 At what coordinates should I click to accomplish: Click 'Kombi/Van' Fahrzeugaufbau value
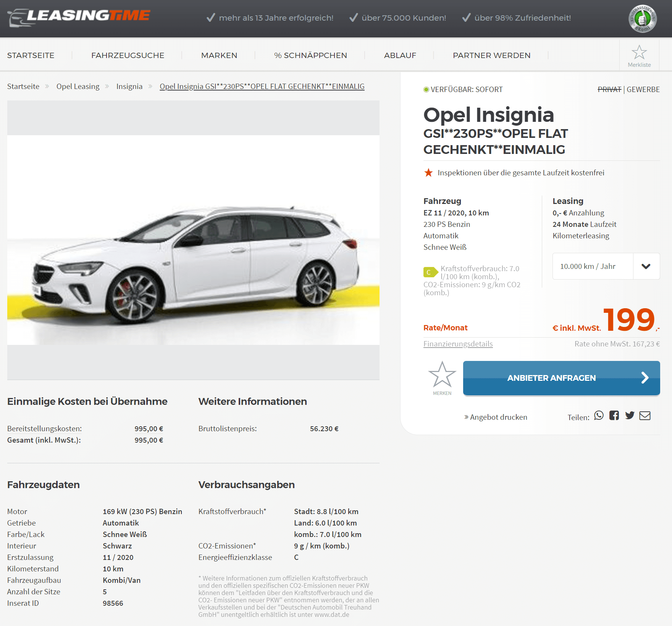click(x=121, y=580)
